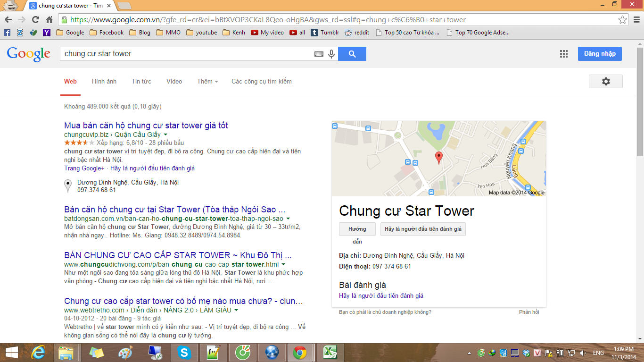644x362 pixels.
Task: Bookmark this page with the star
Action: tap(623, 20)
